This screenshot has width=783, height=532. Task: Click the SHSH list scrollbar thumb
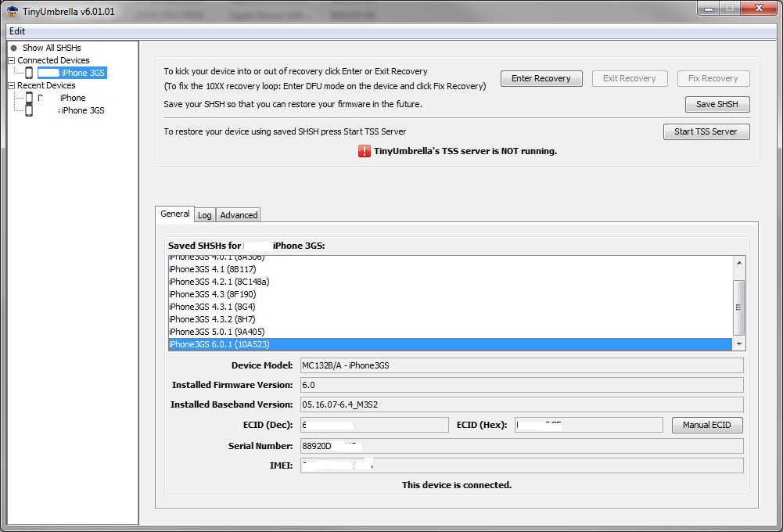point(739,307)
